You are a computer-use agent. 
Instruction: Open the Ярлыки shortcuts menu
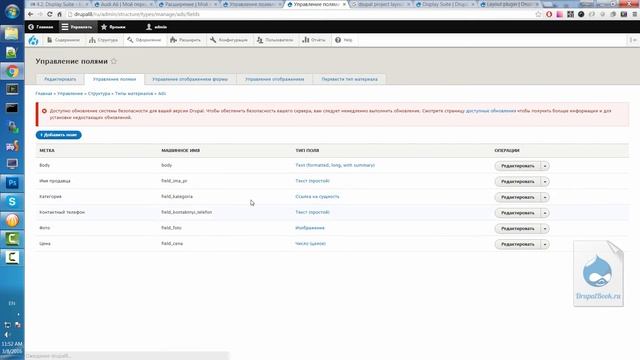click(113, 27)
